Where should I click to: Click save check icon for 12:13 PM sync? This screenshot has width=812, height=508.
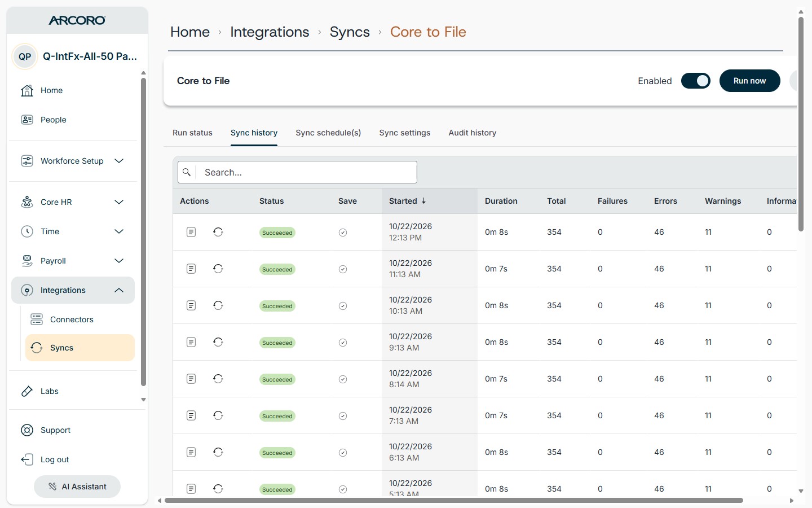coord(343,233)
